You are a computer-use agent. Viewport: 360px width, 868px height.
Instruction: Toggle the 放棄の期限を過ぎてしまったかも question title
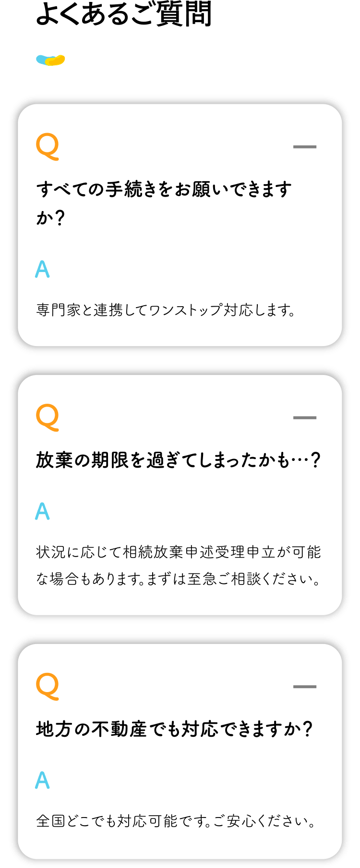tap(178, 460)
